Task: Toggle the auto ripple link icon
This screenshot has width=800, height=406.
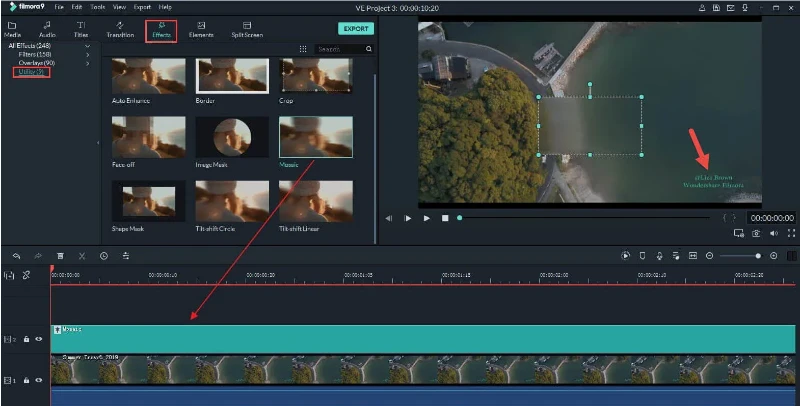Action: click(27, 275)
